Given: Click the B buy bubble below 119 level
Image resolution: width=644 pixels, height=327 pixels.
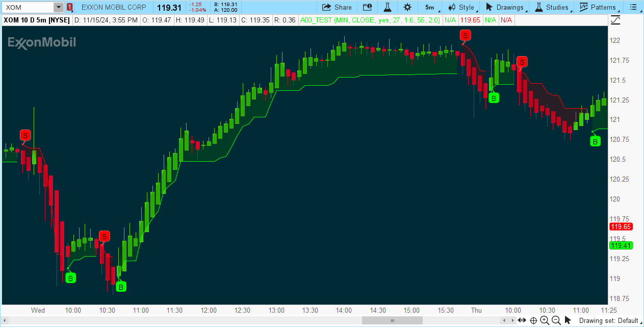Looking at the screenshot, I should point(121,287).
